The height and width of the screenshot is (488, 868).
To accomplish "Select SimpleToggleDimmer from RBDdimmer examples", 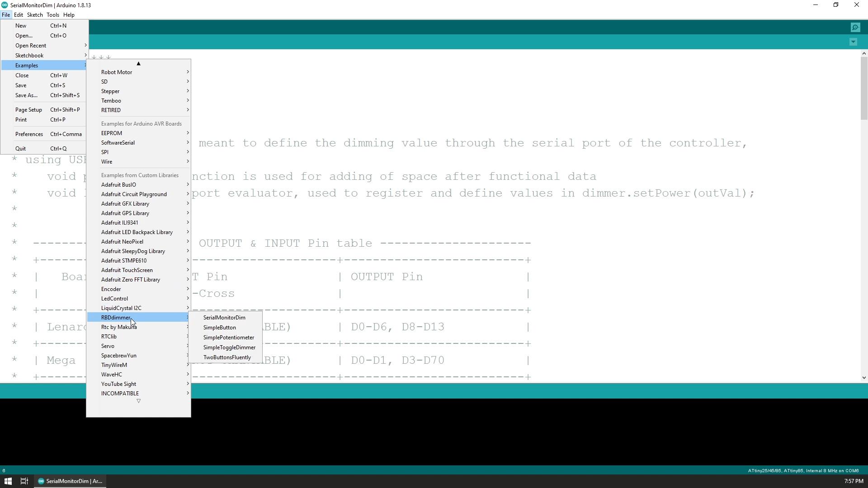I will point(230,347).
